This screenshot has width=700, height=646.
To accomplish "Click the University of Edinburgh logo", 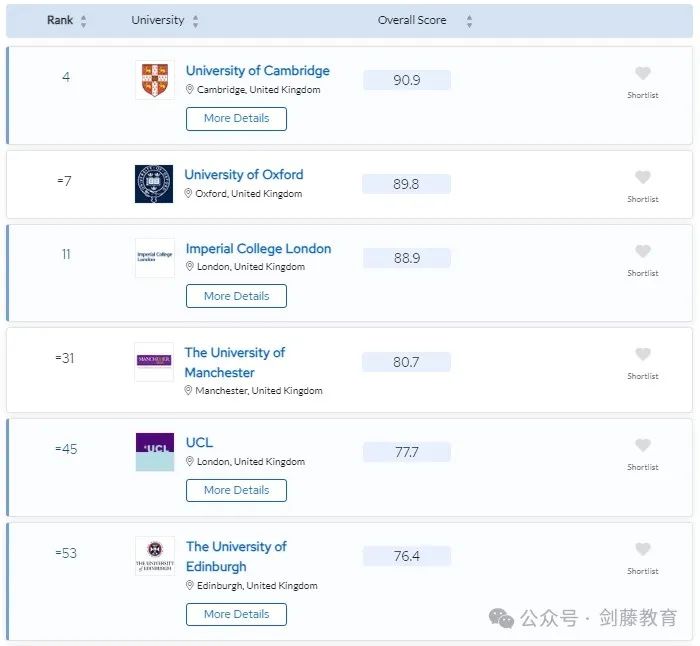I will click(154, 556).
